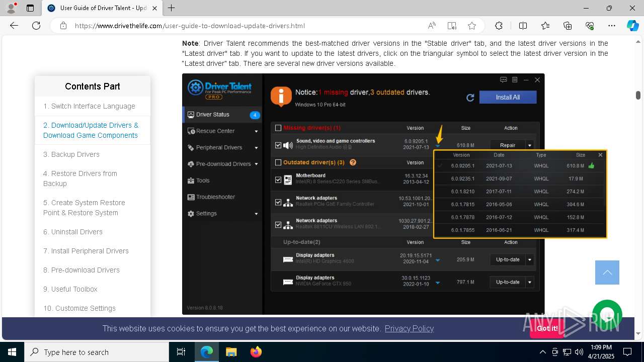Screen dimensions: 644x362
Task: Close the version list popup
Action: tap(600, 155)
